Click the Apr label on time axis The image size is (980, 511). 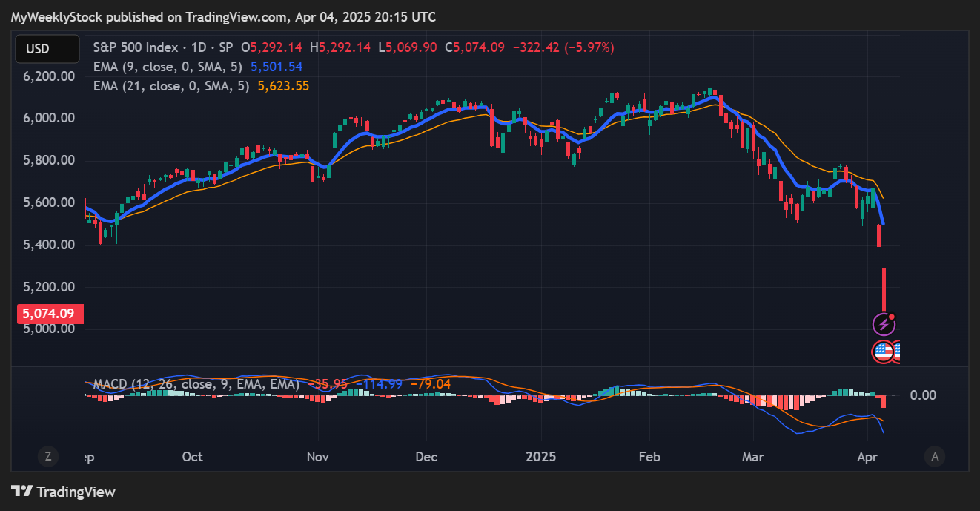tap(867, 457)
